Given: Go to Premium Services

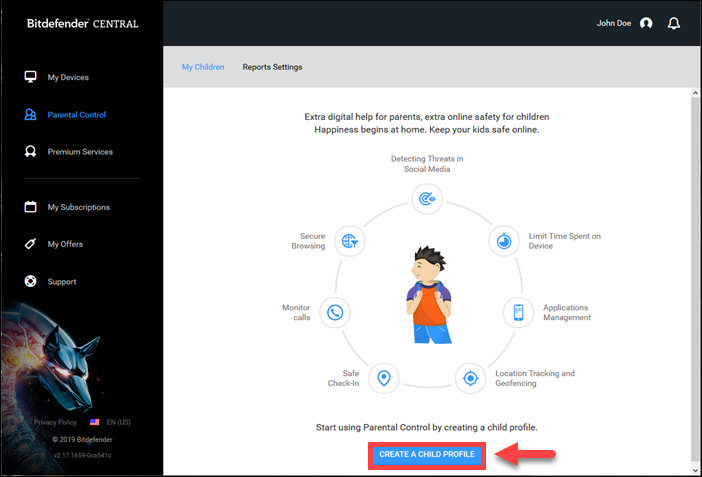Looking at the screenshot, I should click(x=80, y=151).
